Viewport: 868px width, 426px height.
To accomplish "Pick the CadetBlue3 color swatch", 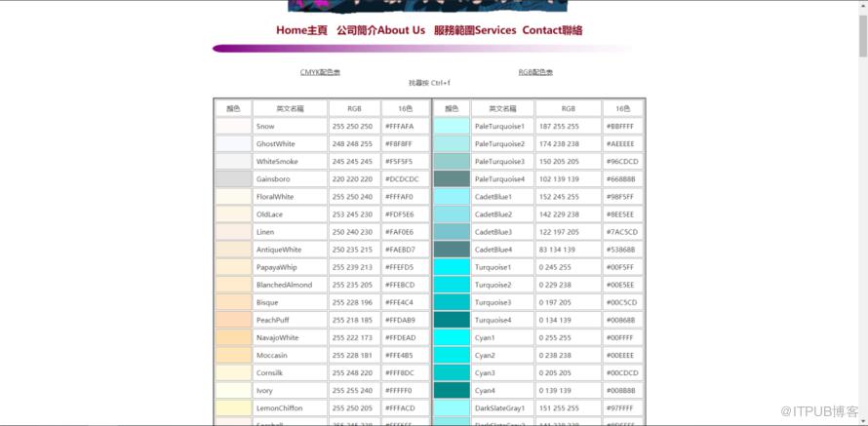I will [x=452, y=232].
